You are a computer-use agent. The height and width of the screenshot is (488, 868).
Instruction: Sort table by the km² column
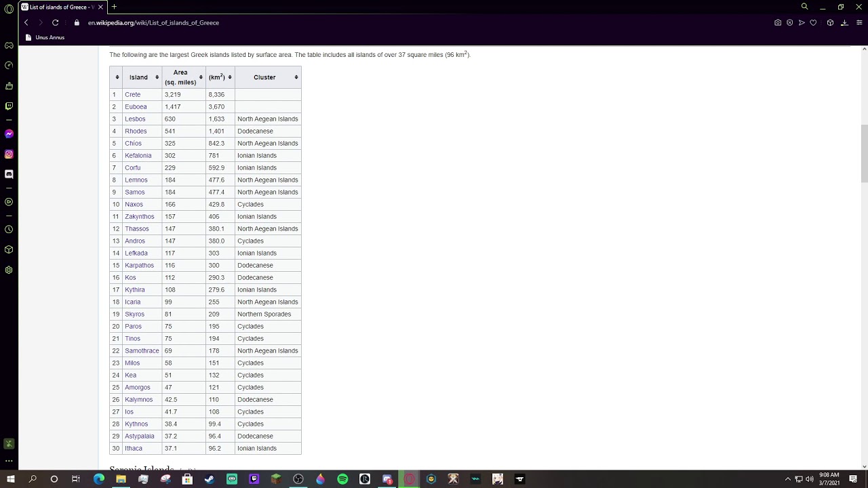pos(220,77)
